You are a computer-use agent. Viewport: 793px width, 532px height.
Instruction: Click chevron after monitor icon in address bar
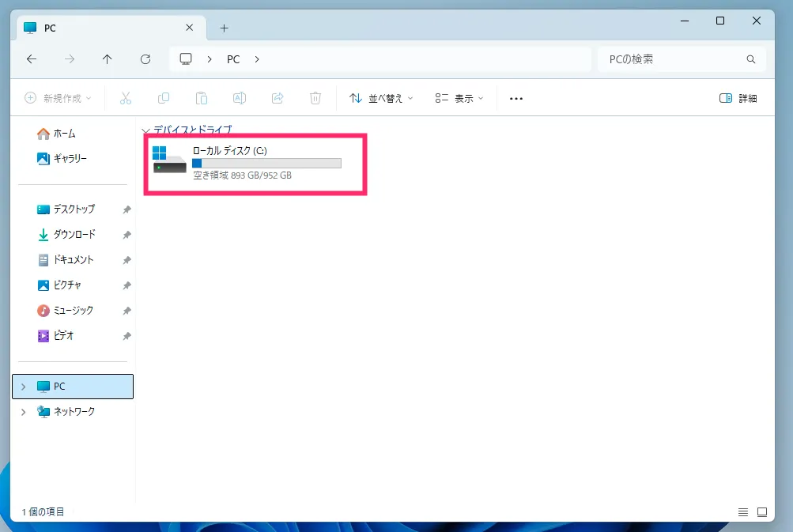click(x=210, y=59)
